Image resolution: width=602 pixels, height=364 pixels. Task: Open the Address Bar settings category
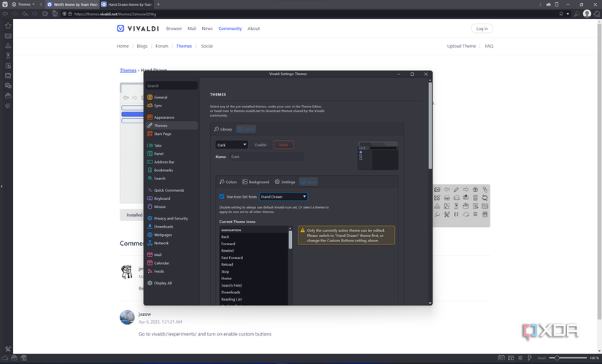(171, 162)
